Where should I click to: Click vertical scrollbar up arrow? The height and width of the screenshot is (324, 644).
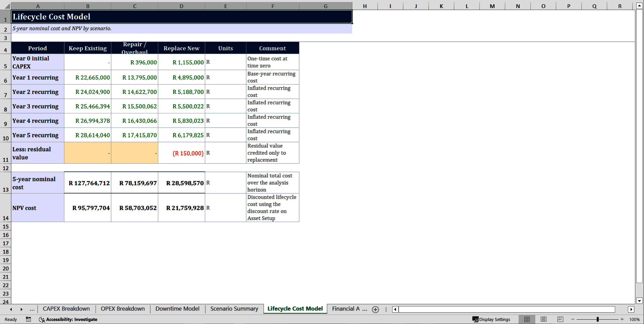coord(639,6)
